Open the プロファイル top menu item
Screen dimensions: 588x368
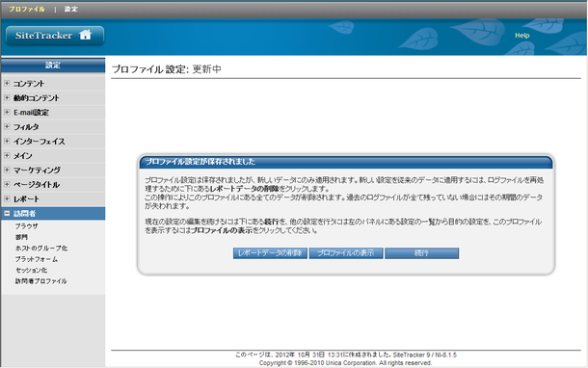tap(27, 9)
